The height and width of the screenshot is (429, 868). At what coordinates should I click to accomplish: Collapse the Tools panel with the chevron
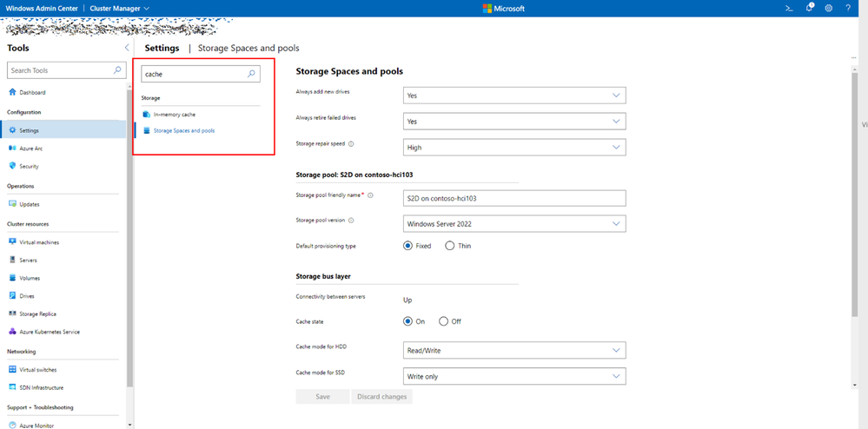pos(127,48)
